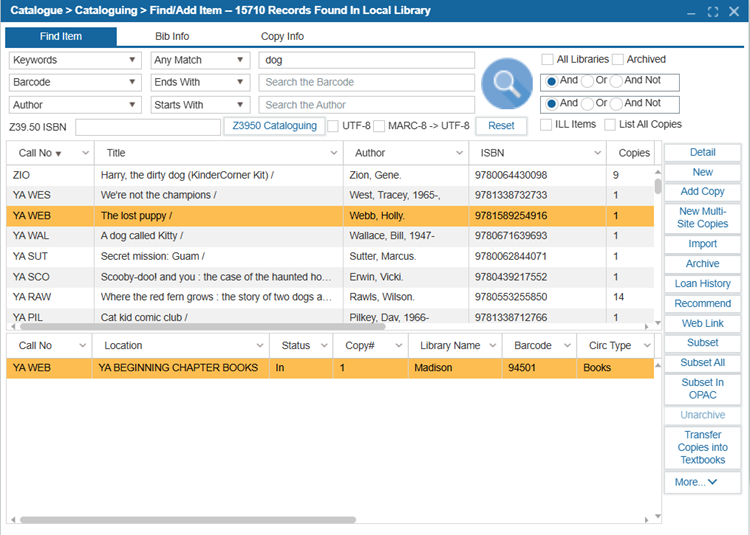
Task: Open the Barcode field type dropdown
Action: tap(75, 82)
